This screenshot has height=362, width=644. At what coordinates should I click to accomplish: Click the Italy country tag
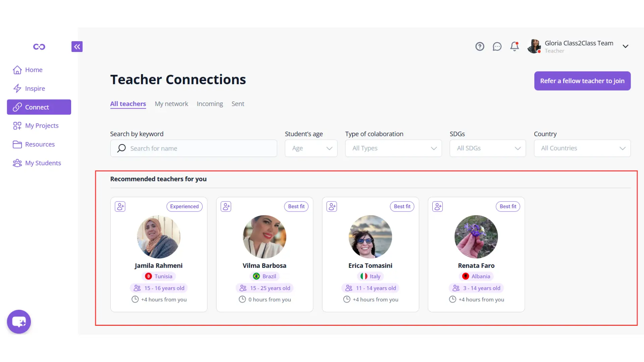[x=370, y=276]
